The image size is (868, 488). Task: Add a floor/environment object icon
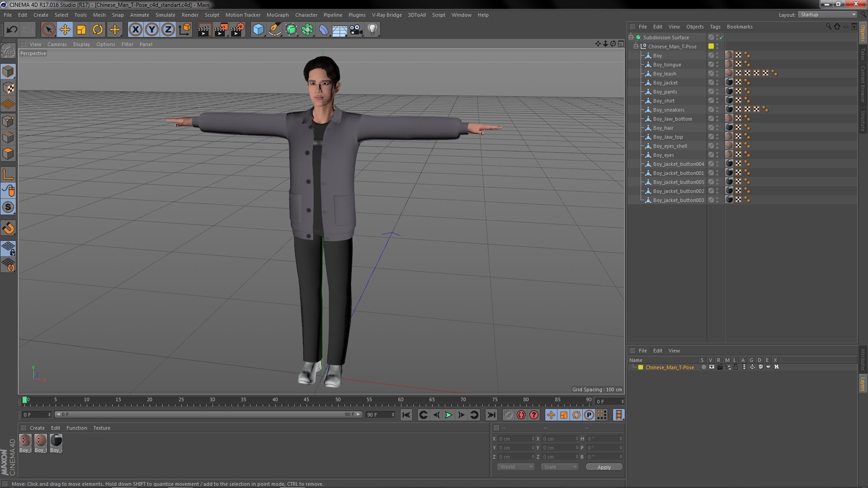[340, 30]
